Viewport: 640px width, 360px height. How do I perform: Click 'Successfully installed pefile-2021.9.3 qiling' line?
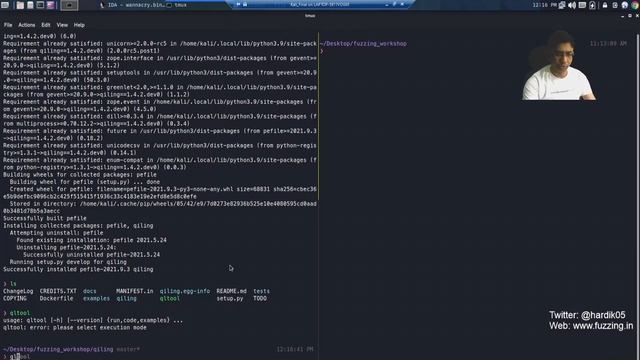[x=78, y=269]
